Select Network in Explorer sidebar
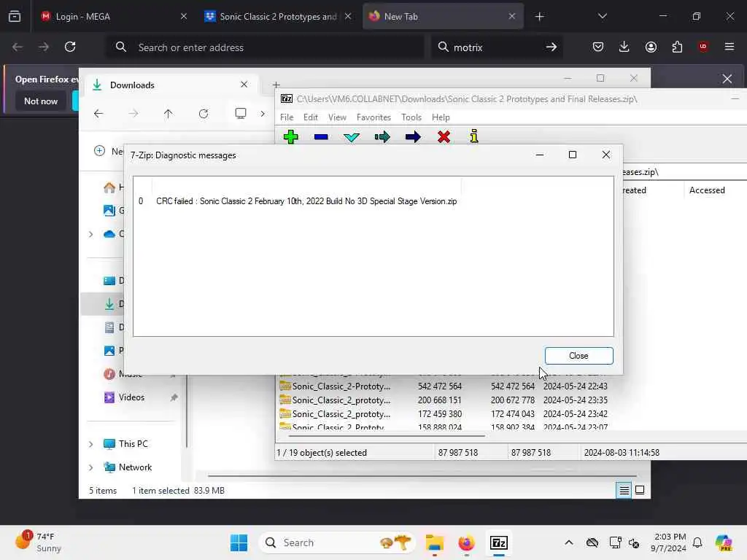 135,467
